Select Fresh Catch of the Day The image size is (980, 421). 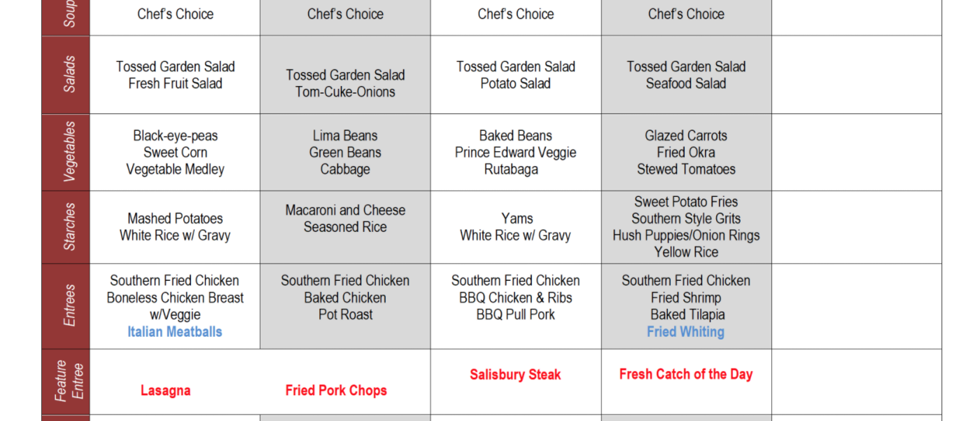pyautogui.click(x=685, y=374)
